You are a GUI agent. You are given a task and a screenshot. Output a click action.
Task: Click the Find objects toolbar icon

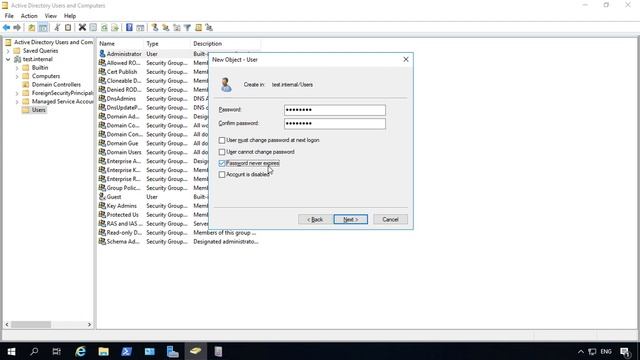198,27
